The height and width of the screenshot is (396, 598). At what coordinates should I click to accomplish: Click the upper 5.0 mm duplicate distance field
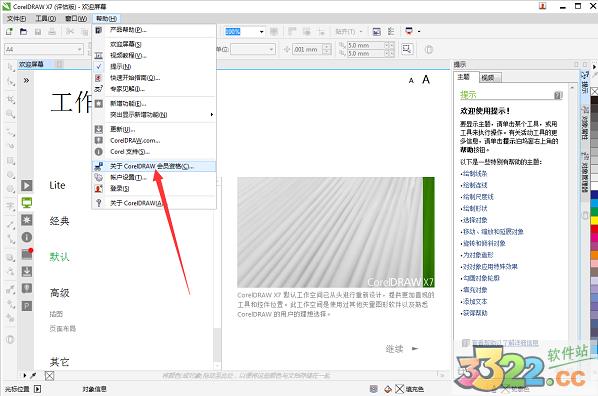365,45
